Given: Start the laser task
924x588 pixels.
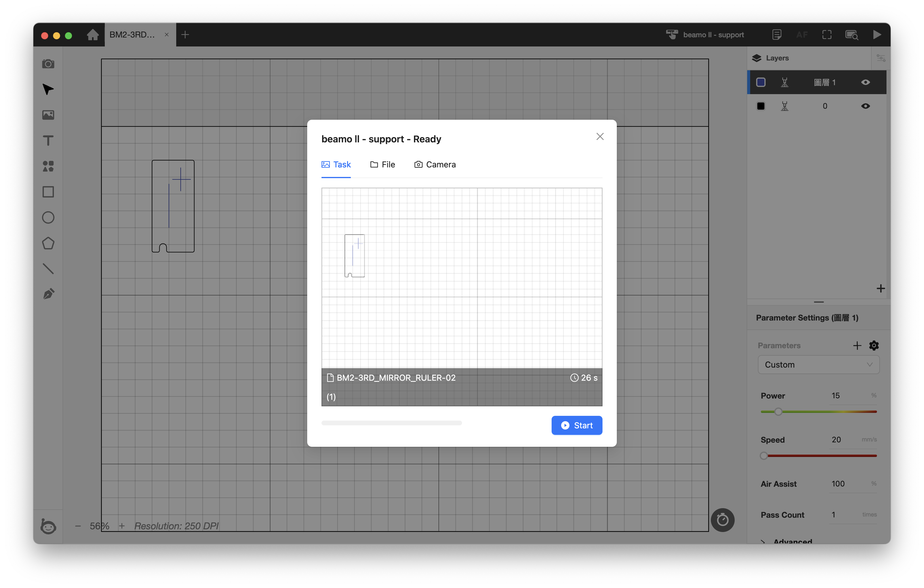Looking at the screenshot, I should pyautogui.click(x=577, y=425).
